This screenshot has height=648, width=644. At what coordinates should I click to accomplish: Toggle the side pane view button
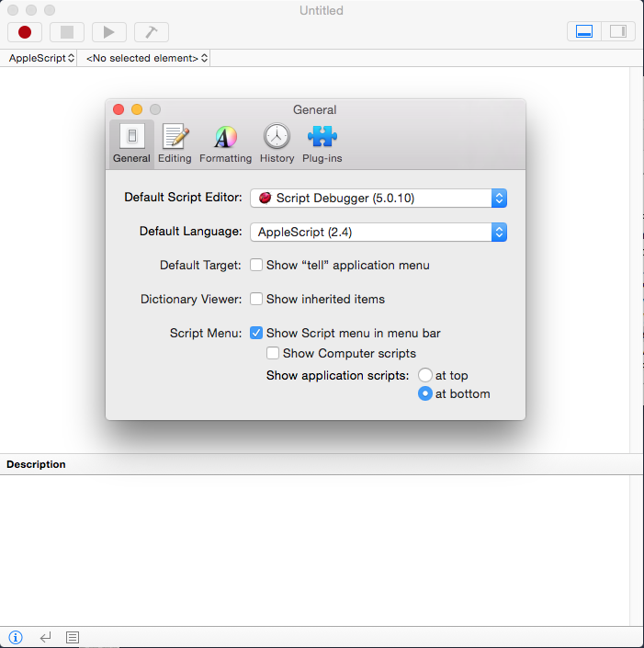(x=618, y=31)
